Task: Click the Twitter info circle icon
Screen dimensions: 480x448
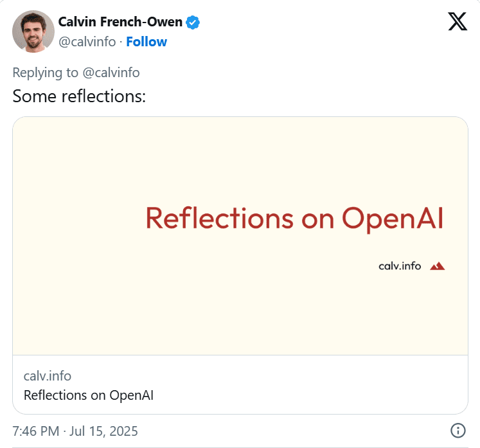Action: coord(458,430)
